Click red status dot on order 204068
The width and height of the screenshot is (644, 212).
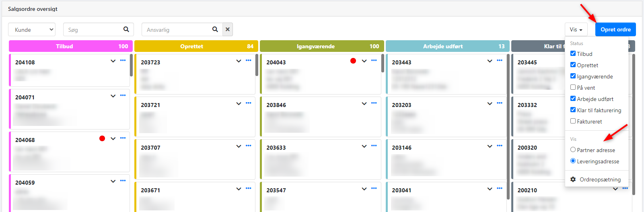102,138
